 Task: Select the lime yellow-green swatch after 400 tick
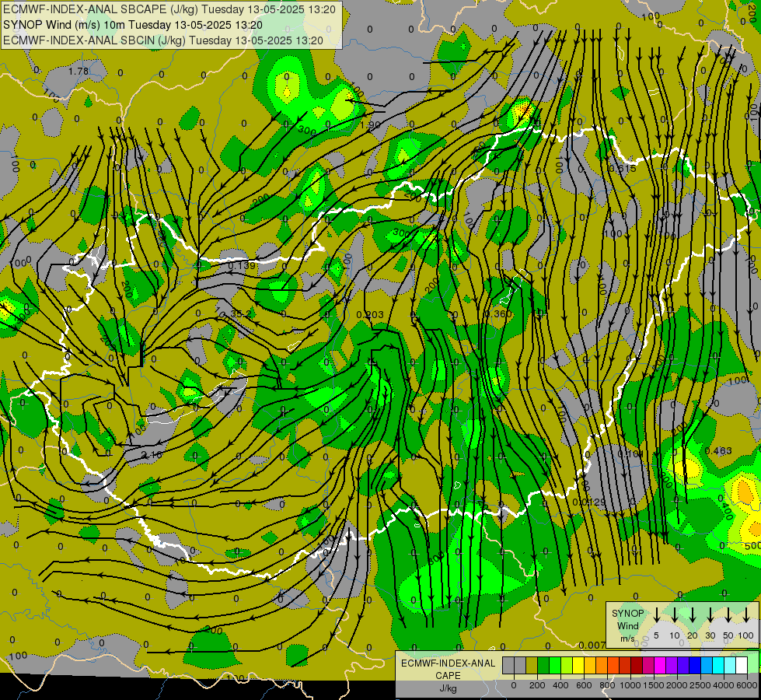tap(567, 665)
